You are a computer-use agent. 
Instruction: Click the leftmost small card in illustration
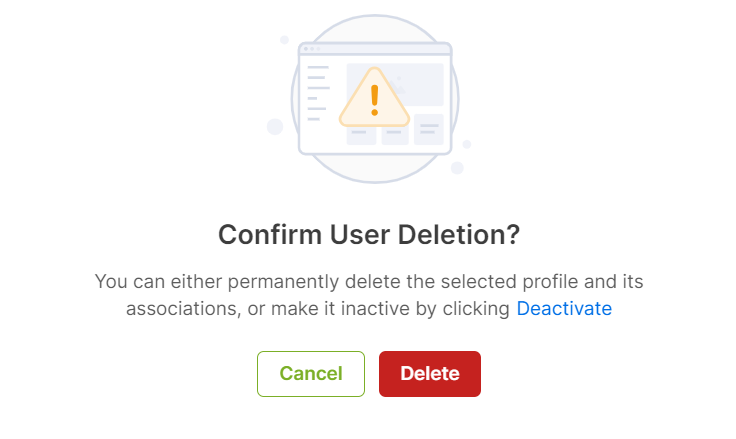[361, 136]
